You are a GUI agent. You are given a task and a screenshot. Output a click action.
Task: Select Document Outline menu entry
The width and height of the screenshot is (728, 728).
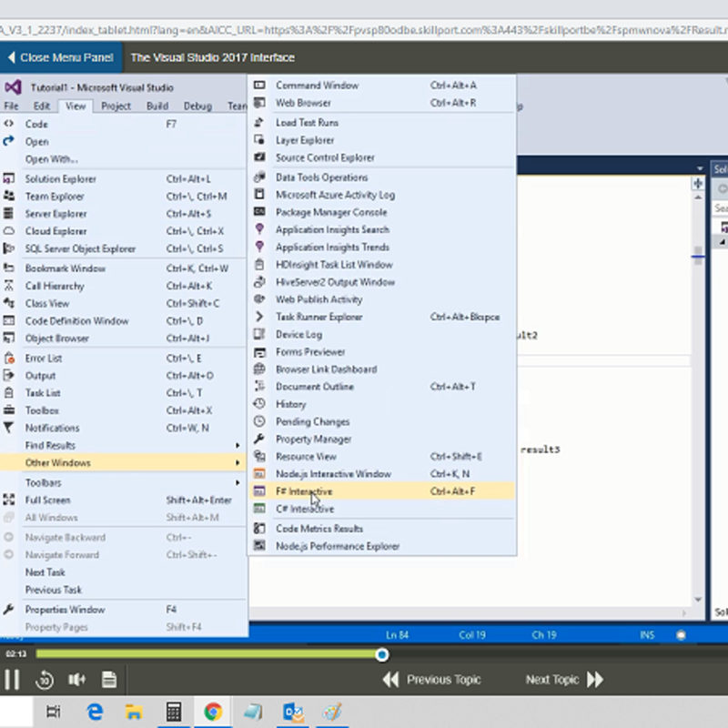(x=382, y=387)
